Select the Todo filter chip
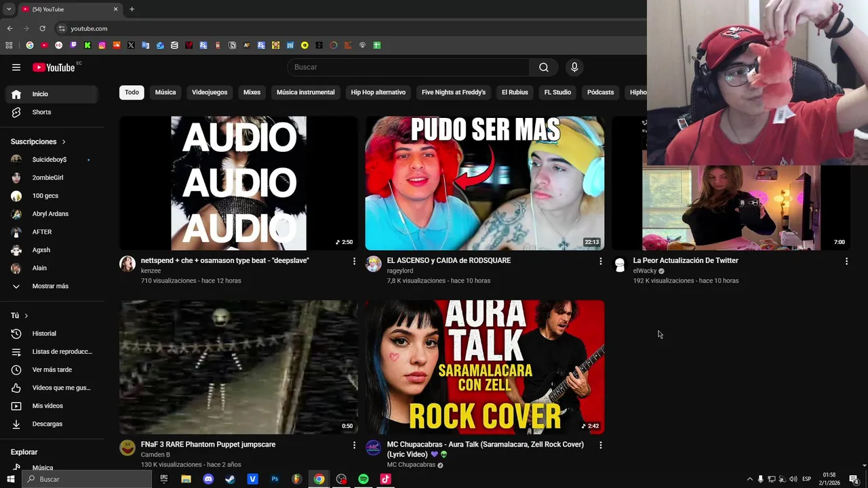868x488 pixels. pyautogui.click(x=132, y=92)
